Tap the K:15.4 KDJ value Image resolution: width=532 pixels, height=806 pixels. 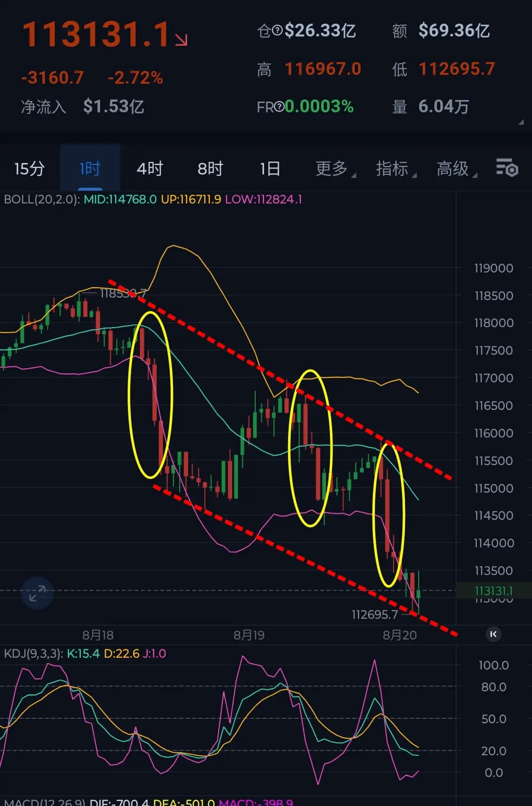pos(83,654)
